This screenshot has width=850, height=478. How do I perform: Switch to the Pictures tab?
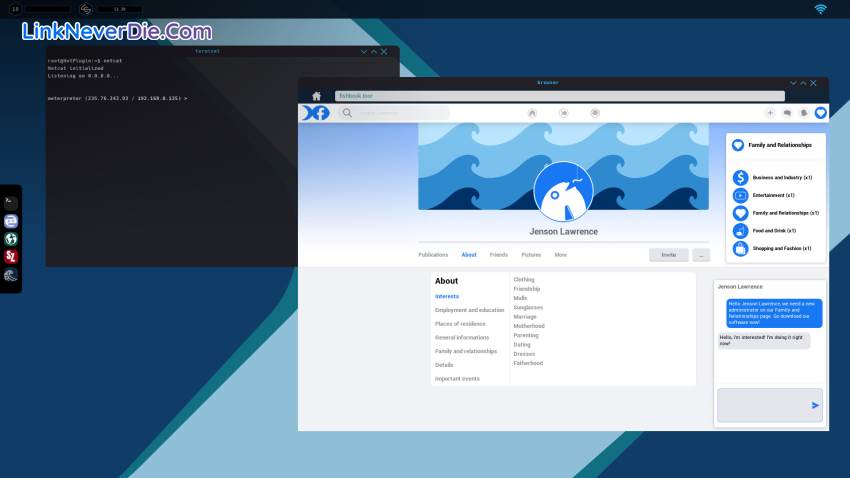[x=531, y=255]
